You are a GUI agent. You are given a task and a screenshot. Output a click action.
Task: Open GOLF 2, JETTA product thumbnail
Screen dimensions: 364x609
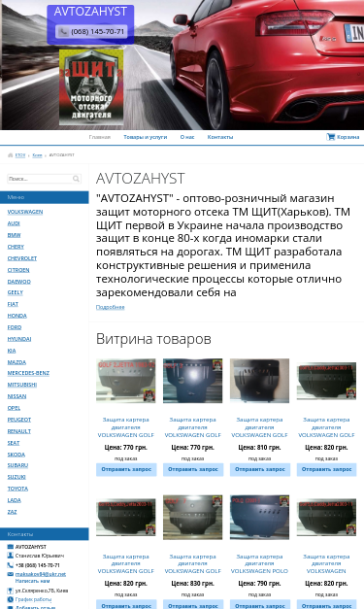(126, 381)
